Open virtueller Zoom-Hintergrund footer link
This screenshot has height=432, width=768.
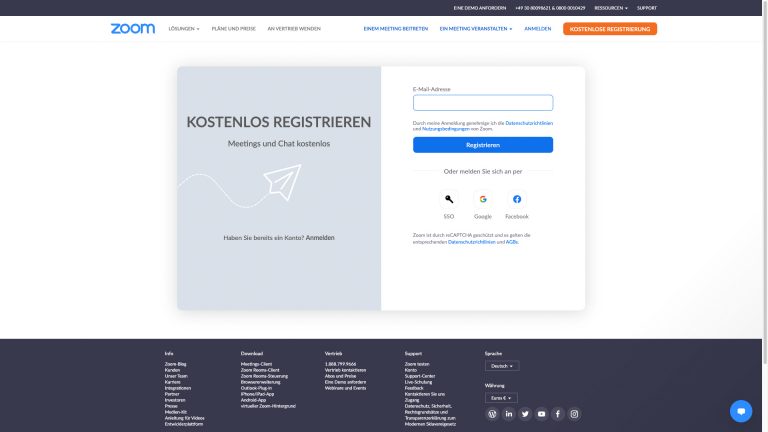pos(268,406)
